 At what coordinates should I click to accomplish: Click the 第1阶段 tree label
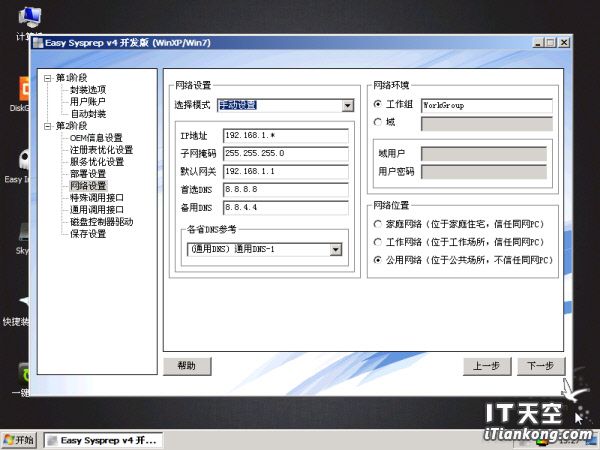[72, 78]
